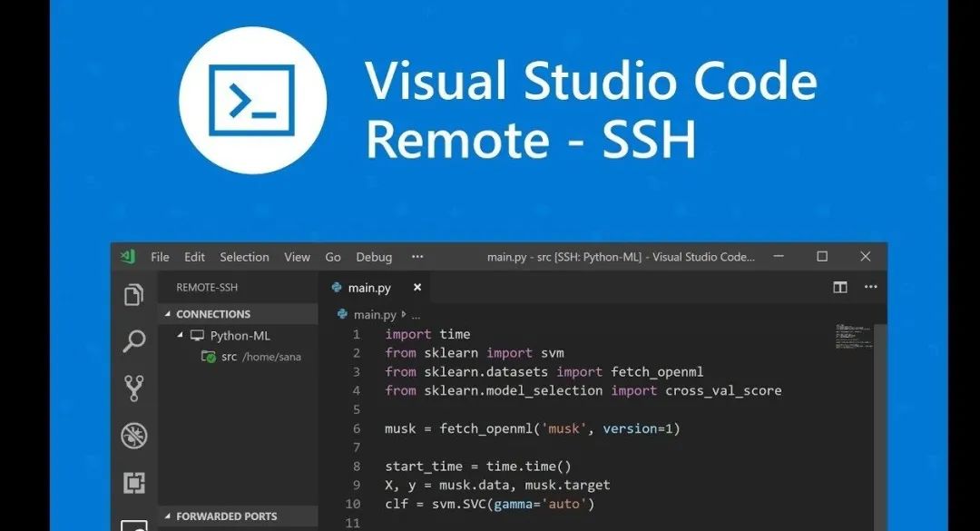Click the code minimap preview
This screenshot has height=531, width=980.
[854, 337]
